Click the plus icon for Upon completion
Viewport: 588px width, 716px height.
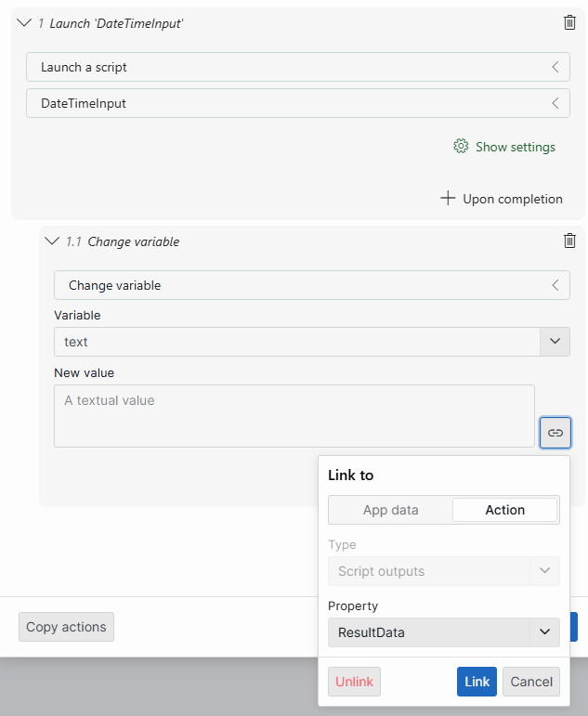448,199
